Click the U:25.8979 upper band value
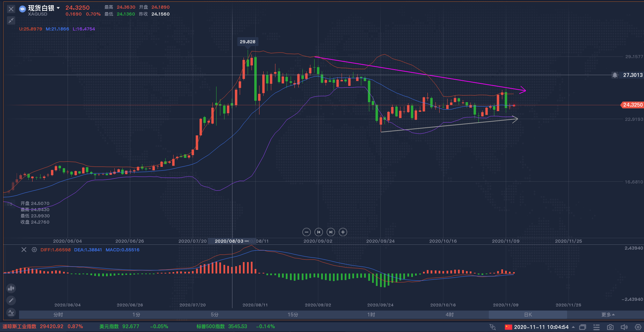The width and height of the screenshot is (644, 332). click(30, 29)
